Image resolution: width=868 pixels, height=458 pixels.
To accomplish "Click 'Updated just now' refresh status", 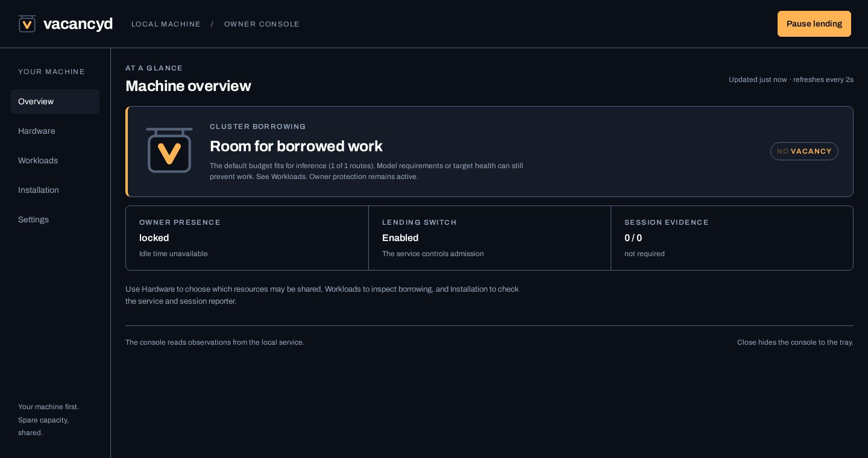I will pyautogui.click(x=791, y=80).
